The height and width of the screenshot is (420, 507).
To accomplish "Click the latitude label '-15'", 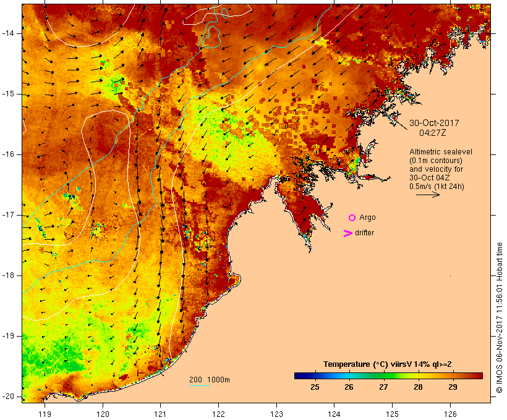I will (x=8, y=94).
